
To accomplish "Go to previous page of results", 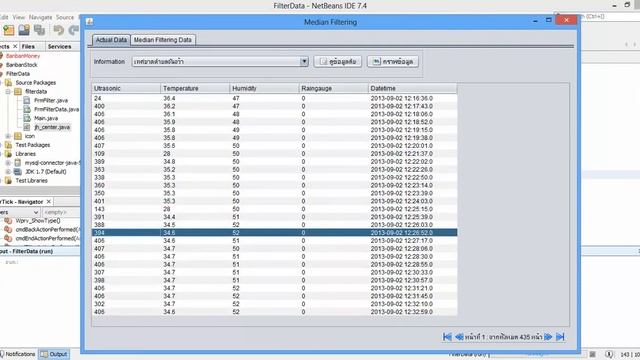I will 459,337.
